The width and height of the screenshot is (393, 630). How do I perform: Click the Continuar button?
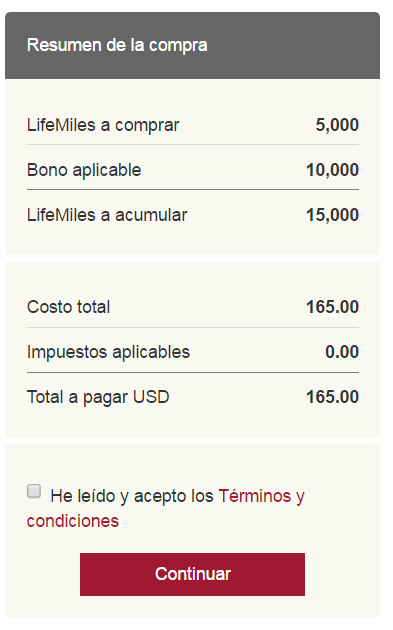point(192,574)
